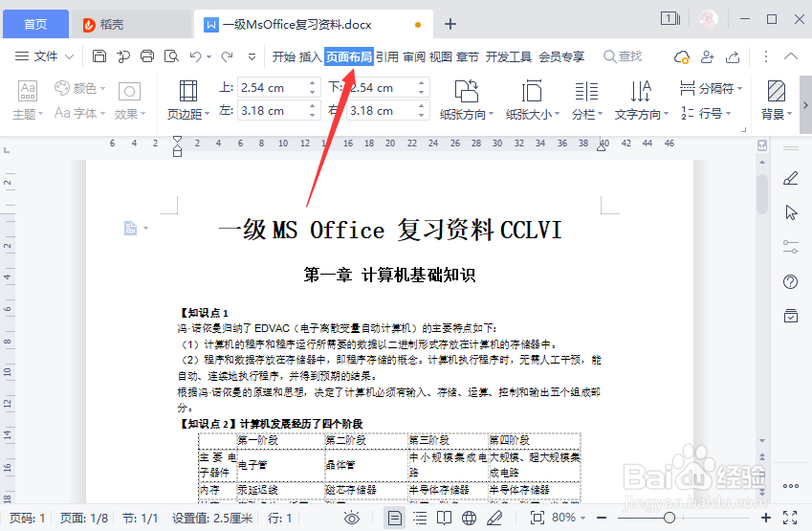The image size is (812, 531).
Task: Switch to the 视图 tab
Action: pos(441,56)
